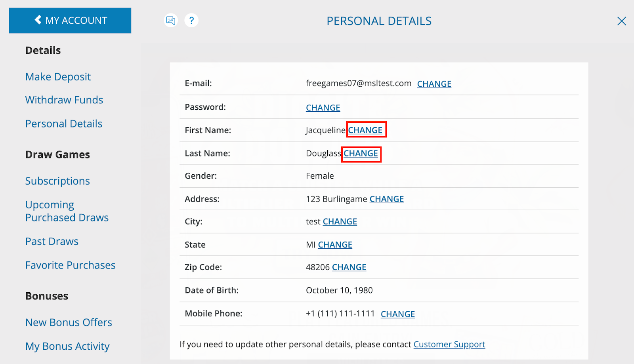The width and height of the screenshot is (634, 364).
Task: Close the Personal Details overlay
Action: [x=621, y=21]
